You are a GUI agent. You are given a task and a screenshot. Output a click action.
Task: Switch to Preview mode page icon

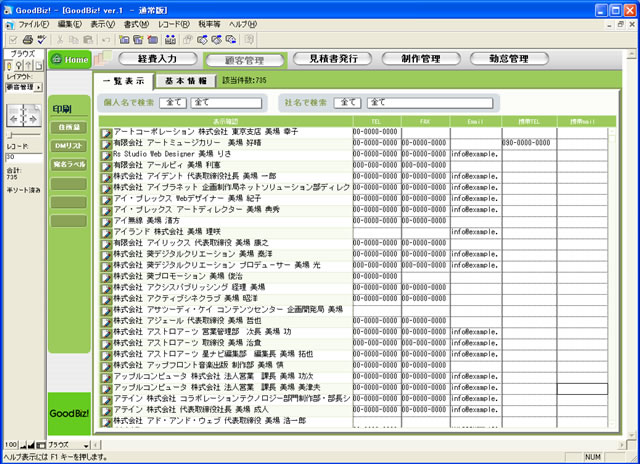38,65
